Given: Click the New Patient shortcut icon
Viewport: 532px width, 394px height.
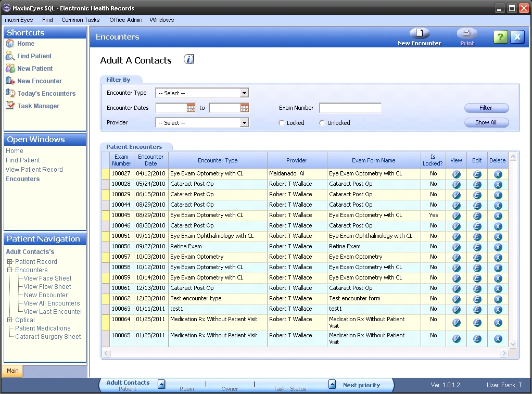Looking at the screenshot, I should pyautogui.click(x=10, y=68).
